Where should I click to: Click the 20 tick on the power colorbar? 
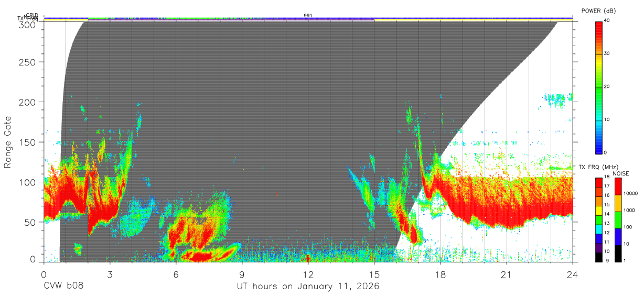[x=607, y=86]
